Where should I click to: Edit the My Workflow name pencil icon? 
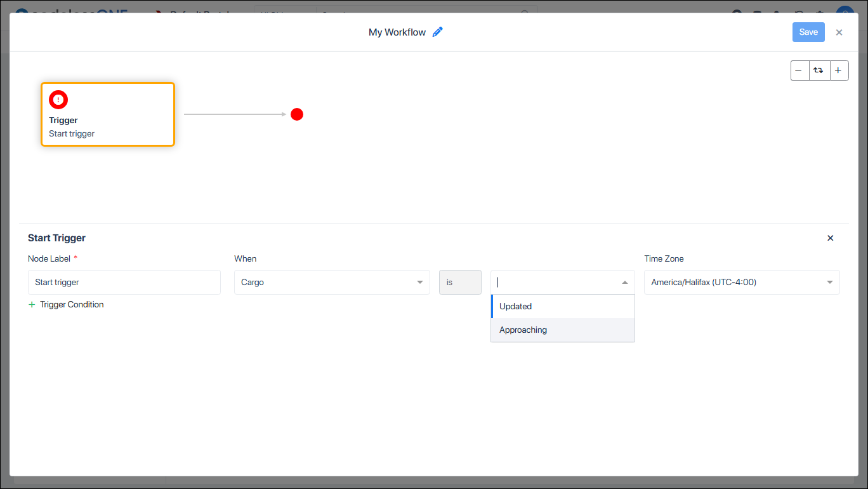438,32
